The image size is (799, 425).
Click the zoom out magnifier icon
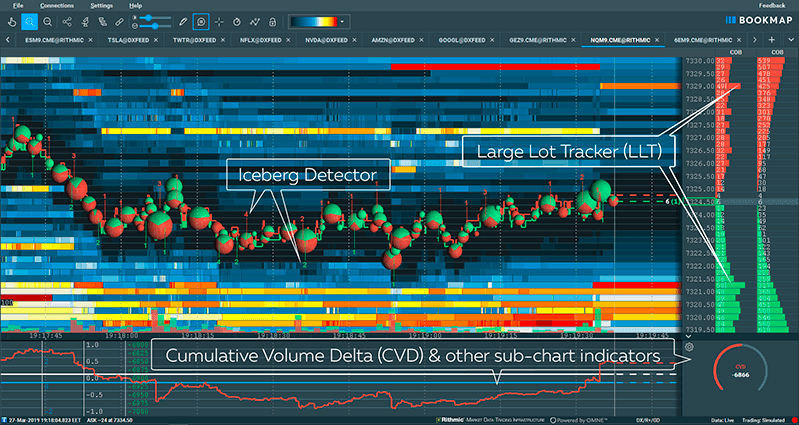47,22
